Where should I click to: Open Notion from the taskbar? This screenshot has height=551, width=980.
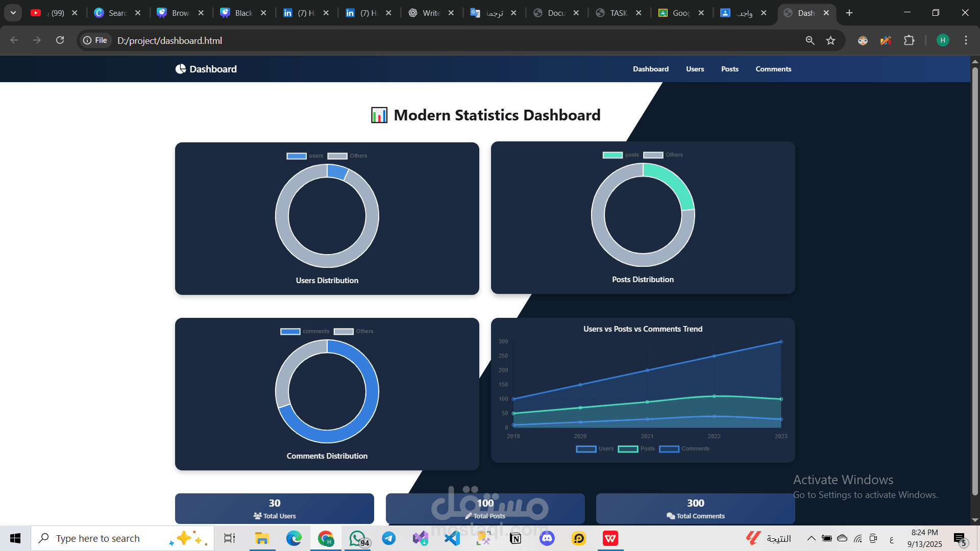click(515, 538)
